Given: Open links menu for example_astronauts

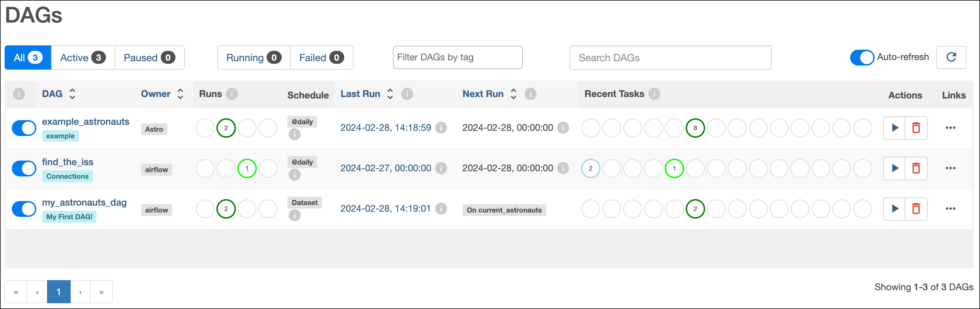Looking at the screenshot, I should click(950, 128).
